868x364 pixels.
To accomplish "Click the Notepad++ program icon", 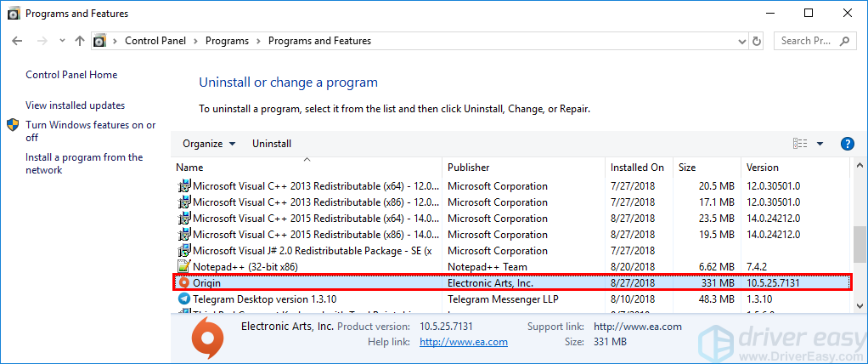I will point(184,266).
